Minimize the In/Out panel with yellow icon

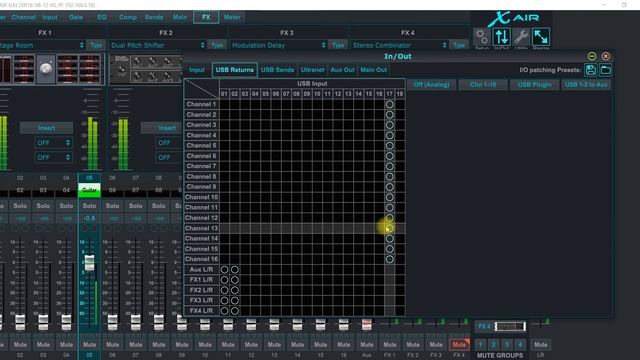point(592,56)
